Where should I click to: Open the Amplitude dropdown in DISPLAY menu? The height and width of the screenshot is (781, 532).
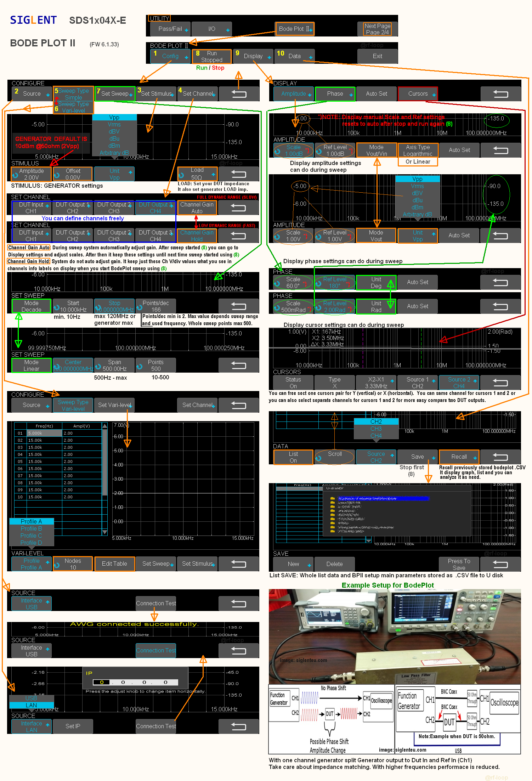(x=294, y=94)
